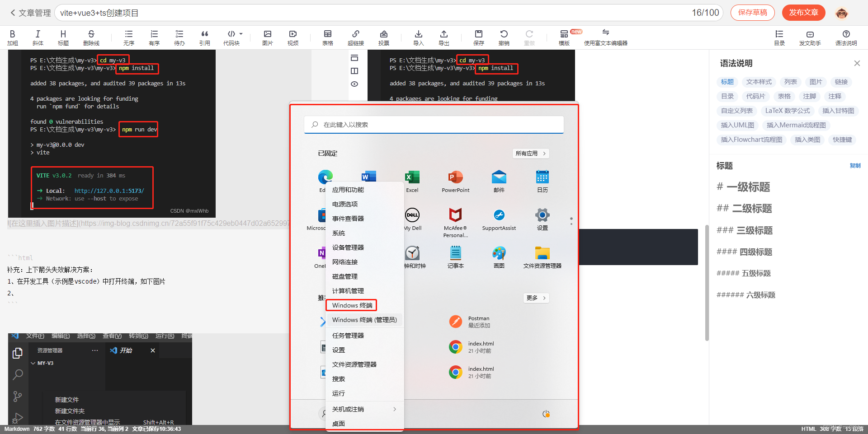Insert a heading (标题) from toolbar
Viewport: 868px width, 434px height.
[x=63, y=38]
